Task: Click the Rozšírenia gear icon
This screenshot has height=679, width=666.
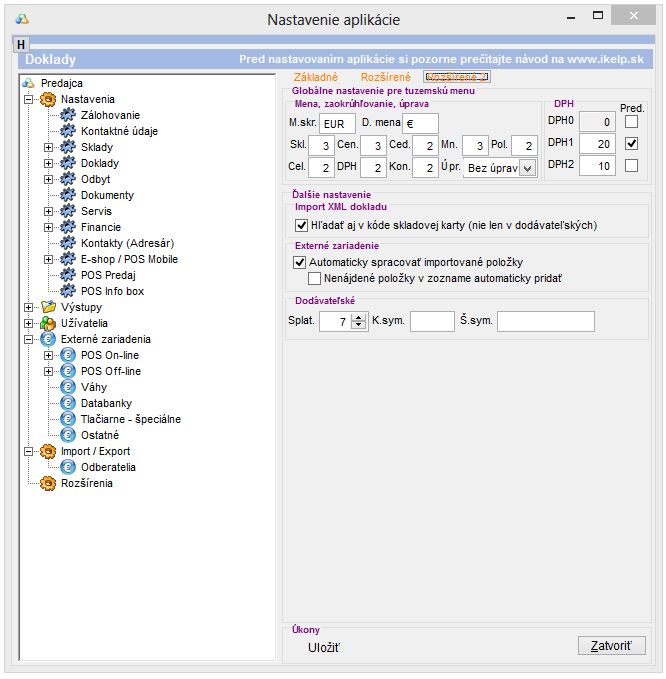Action: tap(47, 483)
